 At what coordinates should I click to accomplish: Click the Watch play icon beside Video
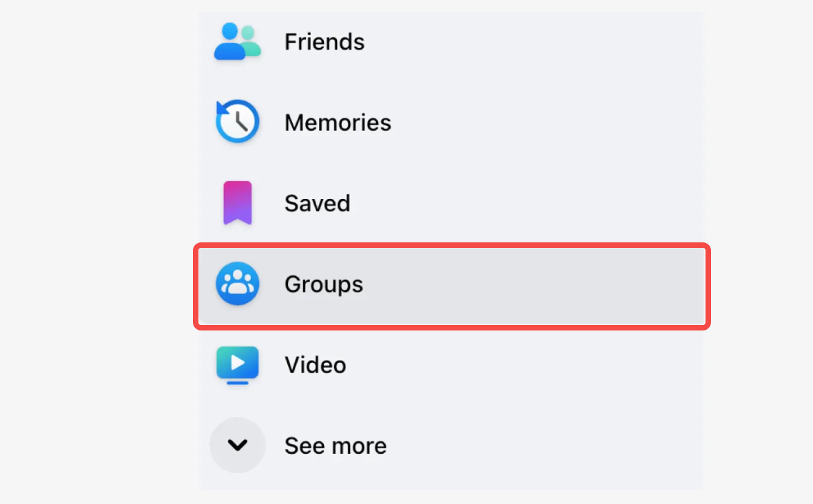coord(237,365)
